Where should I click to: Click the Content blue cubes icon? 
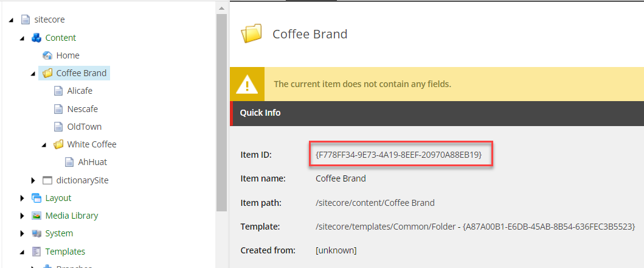tap(36, 38)
